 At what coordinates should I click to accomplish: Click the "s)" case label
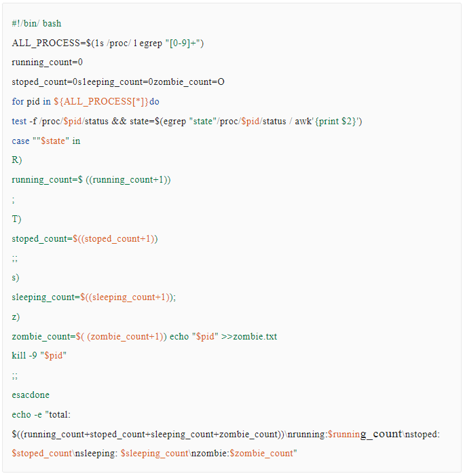16,278
